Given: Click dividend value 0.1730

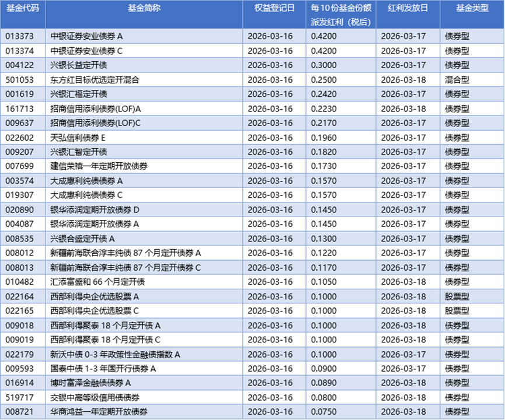Looking at the screenshot, I should (x=323, y=166).
